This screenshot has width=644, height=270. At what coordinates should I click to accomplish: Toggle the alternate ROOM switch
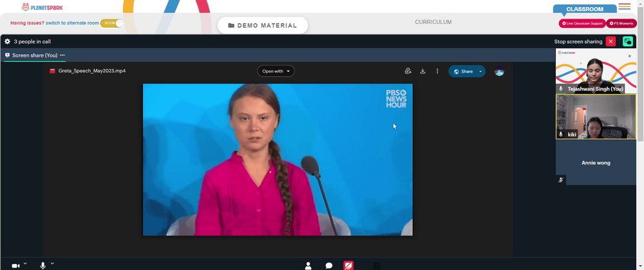pos(111,23)
